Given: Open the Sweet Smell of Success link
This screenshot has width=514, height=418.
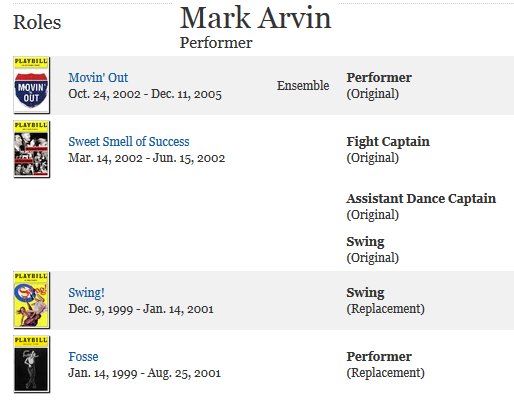Looking at the screenshot, I should point(129,141).
